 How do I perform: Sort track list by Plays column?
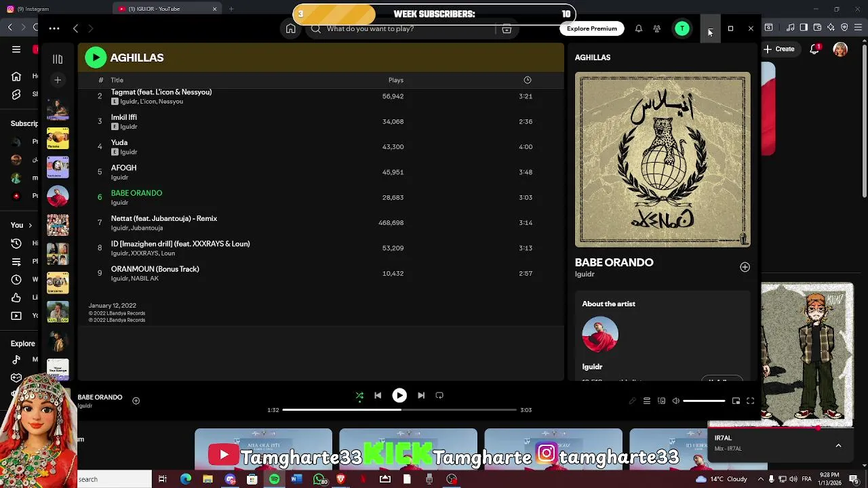(x=396, y=80)
